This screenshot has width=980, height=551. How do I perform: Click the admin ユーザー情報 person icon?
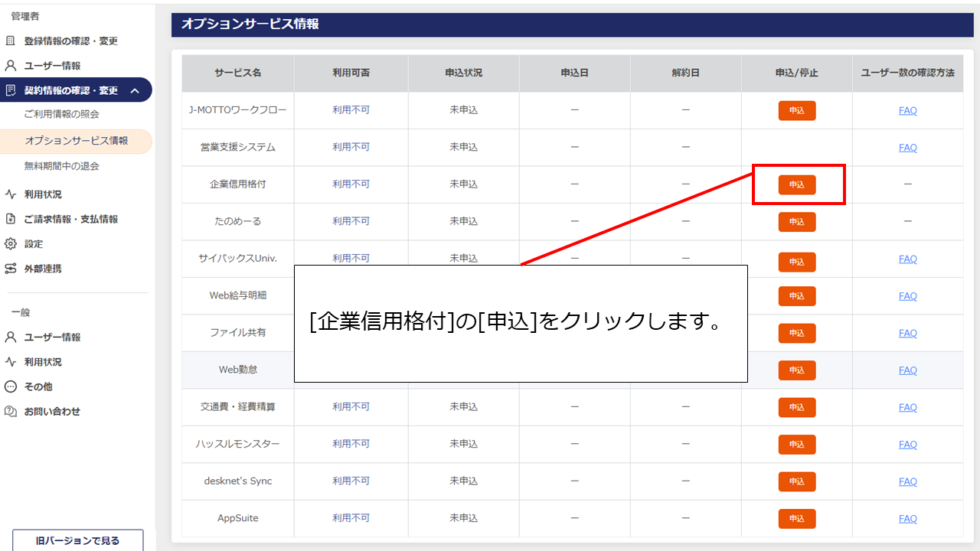(x=11, y=66)
